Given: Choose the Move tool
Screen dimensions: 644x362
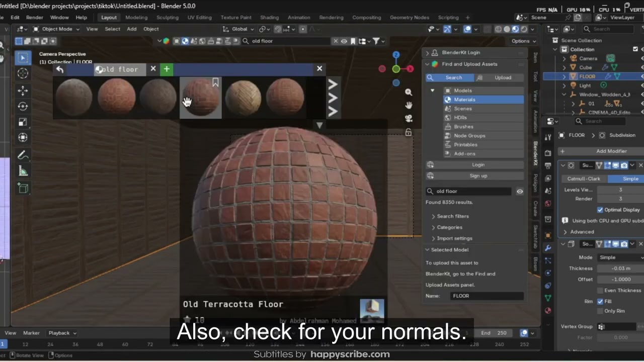Looking at the screenshot, I should 23,90.
